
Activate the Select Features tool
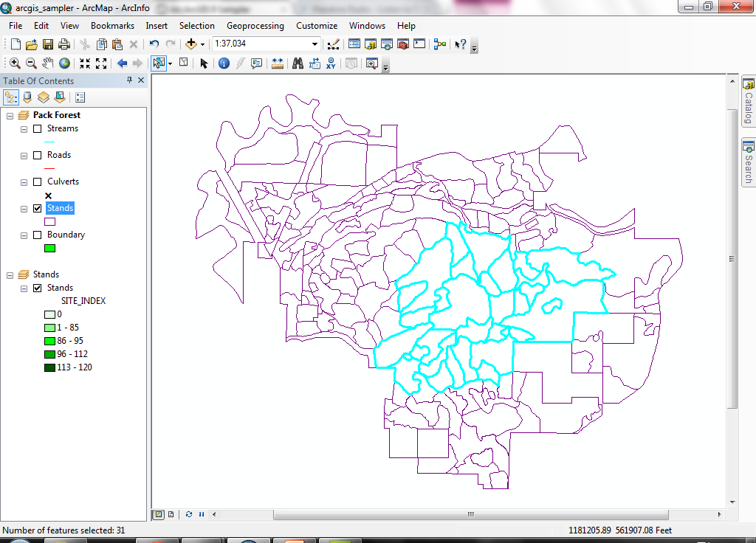point(159,63)
